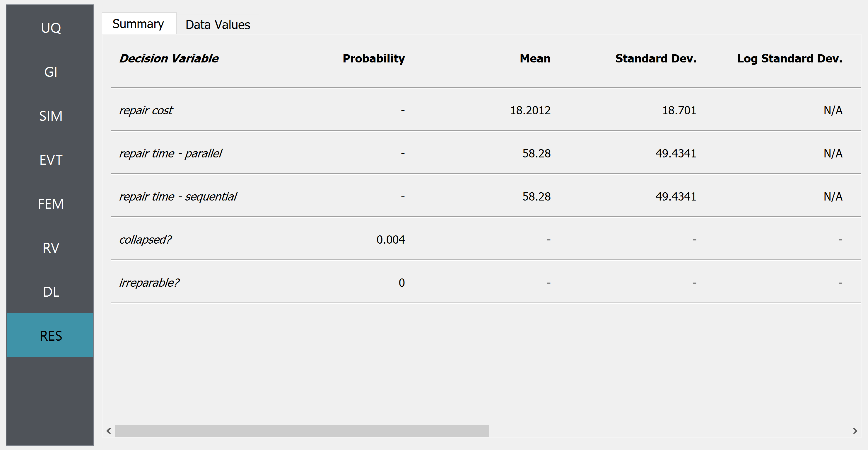The width and height of the screenshot is (868, 450).
Task: Click the active RES panel icon
Action: pos(50,334)
